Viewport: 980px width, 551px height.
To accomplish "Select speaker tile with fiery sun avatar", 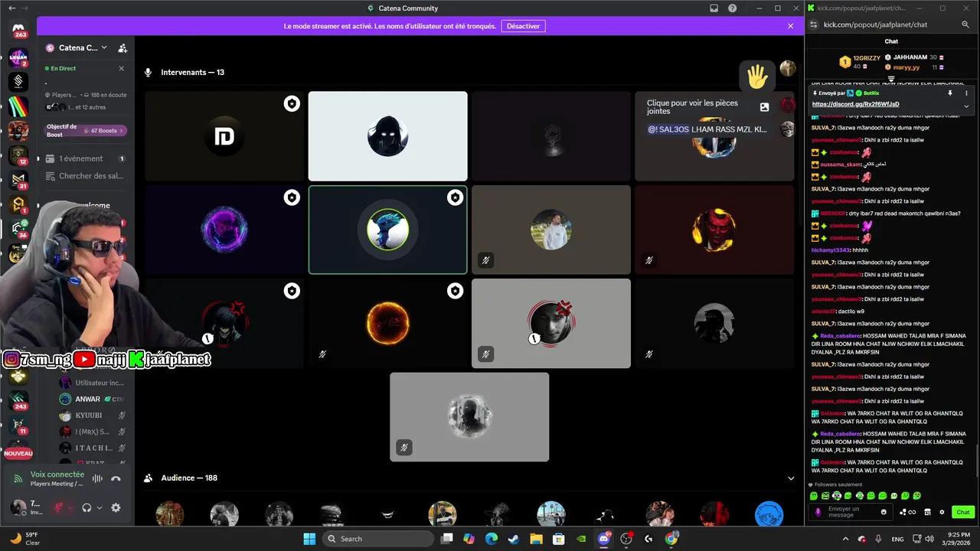I will pos(387,323).
